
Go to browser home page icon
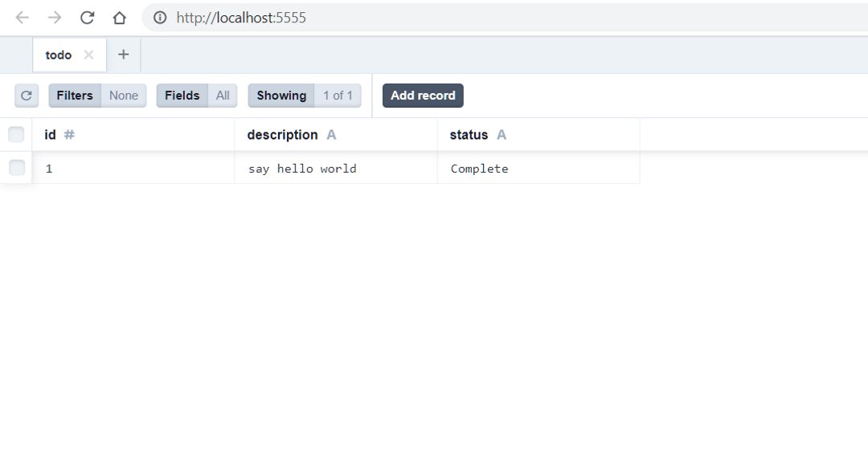[119, 18]
